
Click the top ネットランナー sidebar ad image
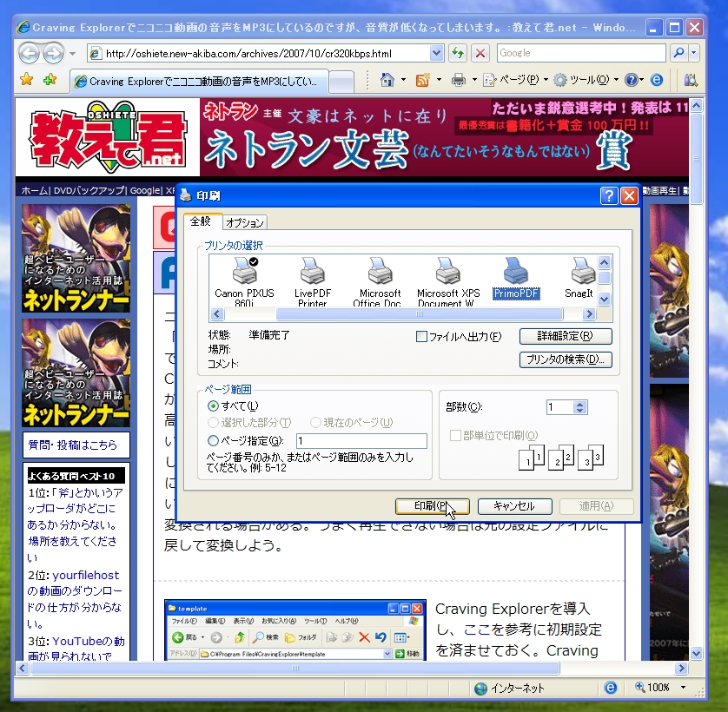tap(76, 258)
